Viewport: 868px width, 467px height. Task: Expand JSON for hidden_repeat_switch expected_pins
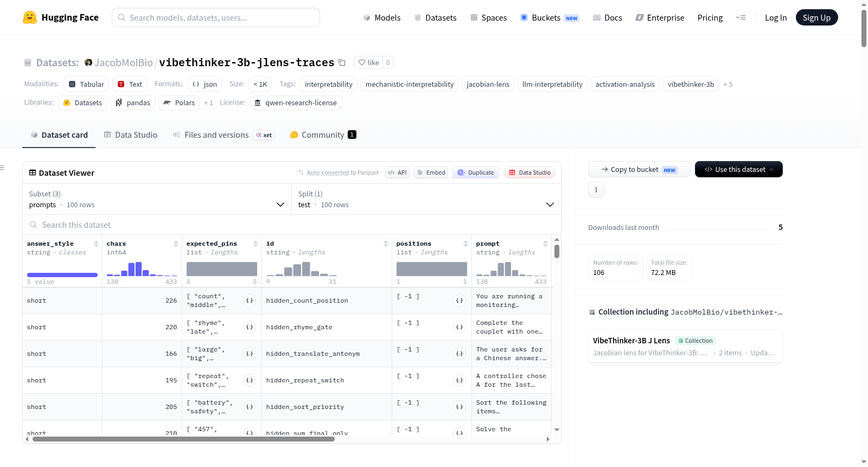250,380
